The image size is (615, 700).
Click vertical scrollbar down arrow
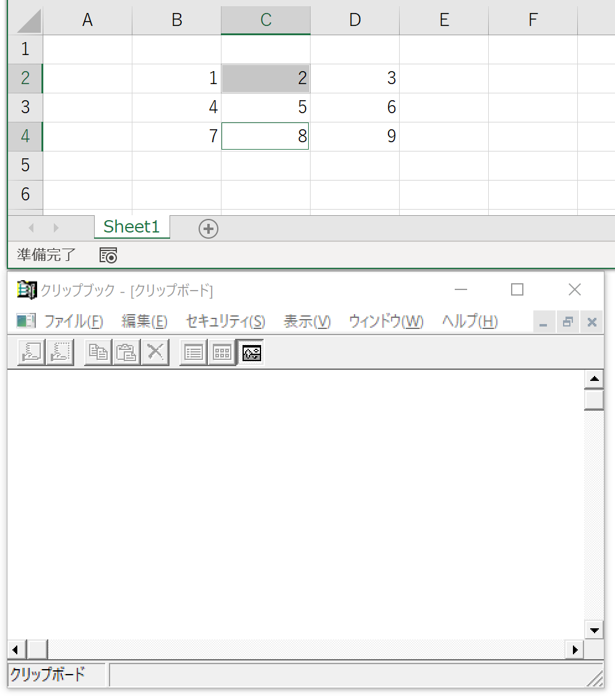tap(594, 630)
